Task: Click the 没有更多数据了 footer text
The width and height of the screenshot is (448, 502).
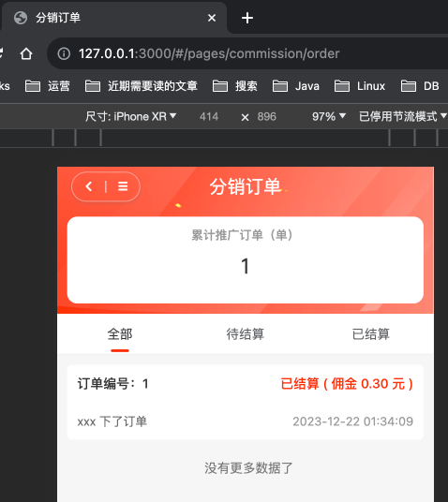Action: click(248, 468)
